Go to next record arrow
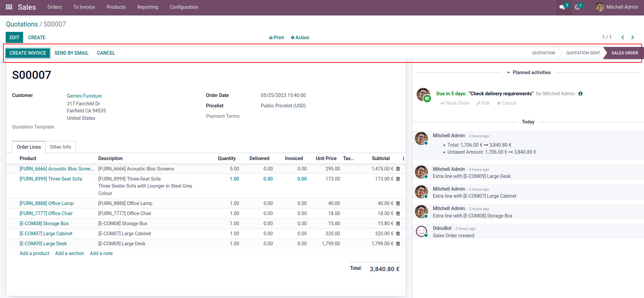 click(633, 38)
